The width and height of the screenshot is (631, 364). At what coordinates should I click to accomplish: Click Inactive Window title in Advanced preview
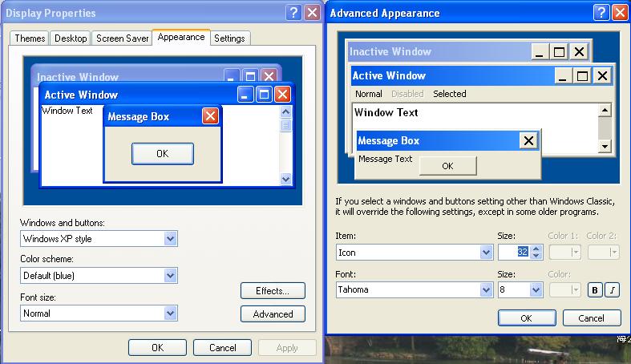click(x=390, y=51)
